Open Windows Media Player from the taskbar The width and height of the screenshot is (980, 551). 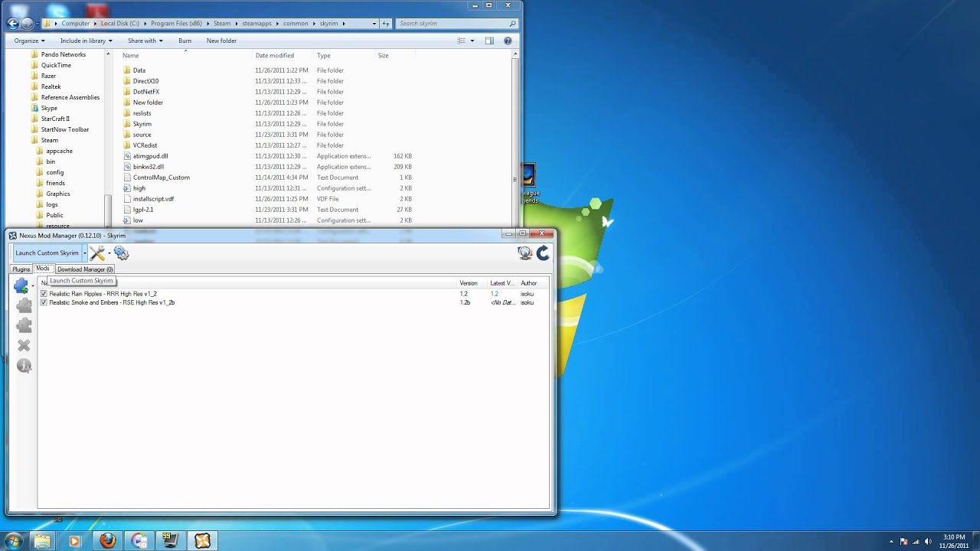[74, 541]
